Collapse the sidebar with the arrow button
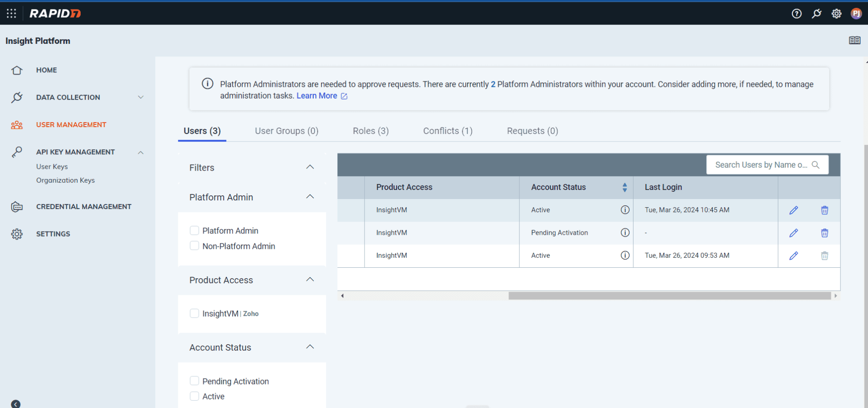Image resolution: width=868 pixels, height=408 pixels. coord(16,404)
